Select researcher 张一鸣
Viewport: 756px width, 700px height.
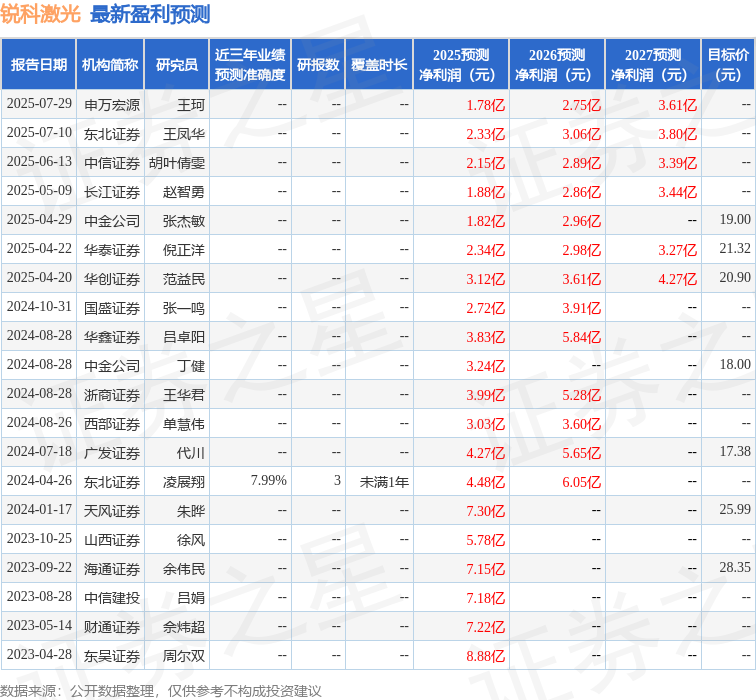pos(184,308)
